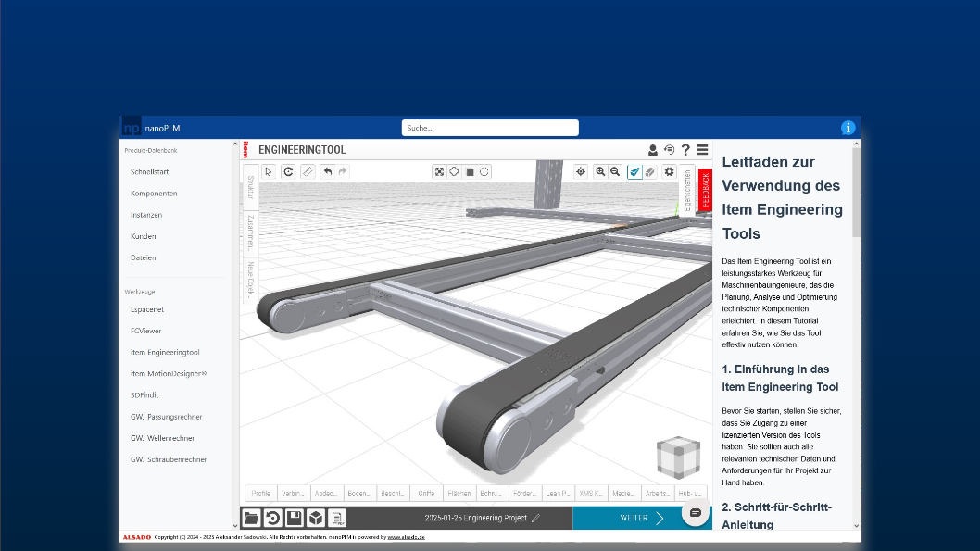The width and height of the screenshot is (980, 551).
Task: Select the pointer cursor tool
Action: click(268, 171)
